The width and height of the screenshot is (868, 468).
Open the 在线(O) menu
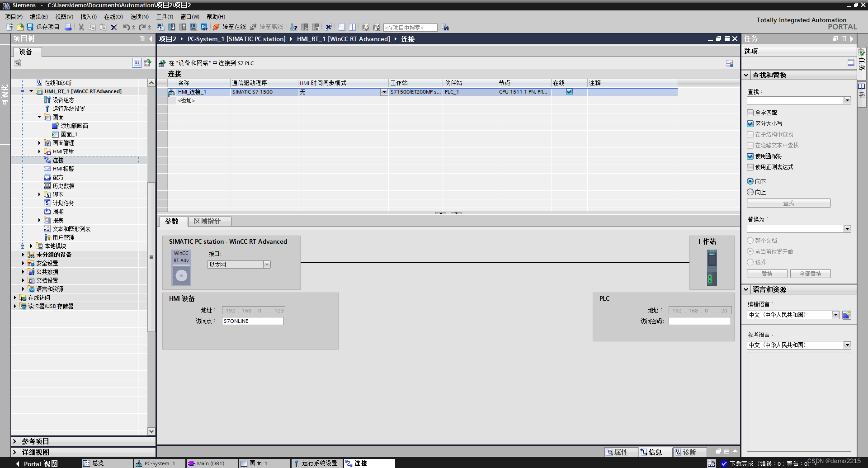tap(113, 17)
